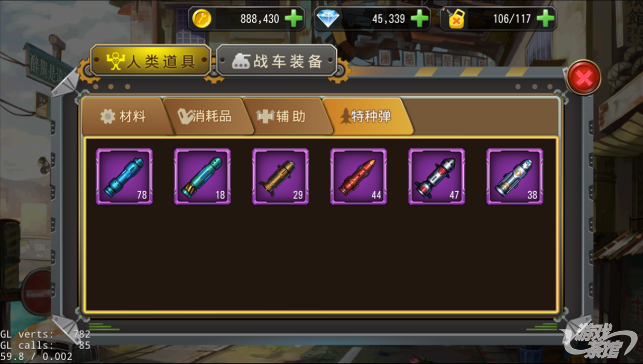Screen dimensions: 643x364
Task: Click the gold coin currency icon
Action: (x=201, y=19)
